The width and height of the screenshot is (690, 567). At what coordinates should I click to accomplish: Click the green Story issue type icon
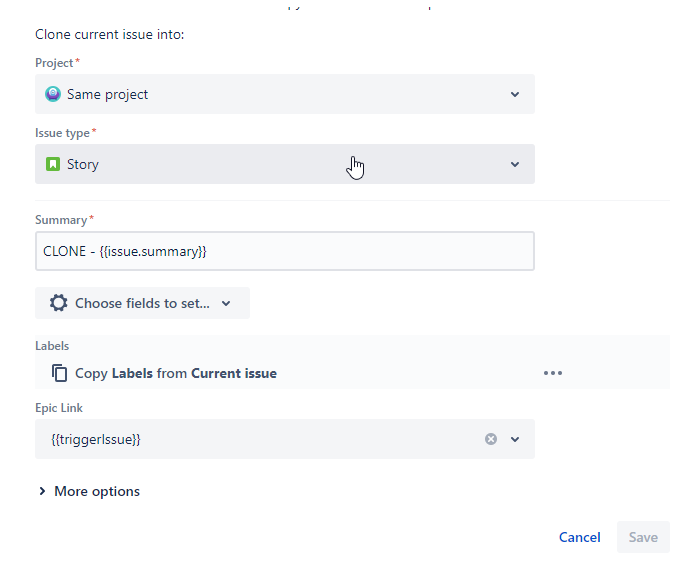[53, 164]
